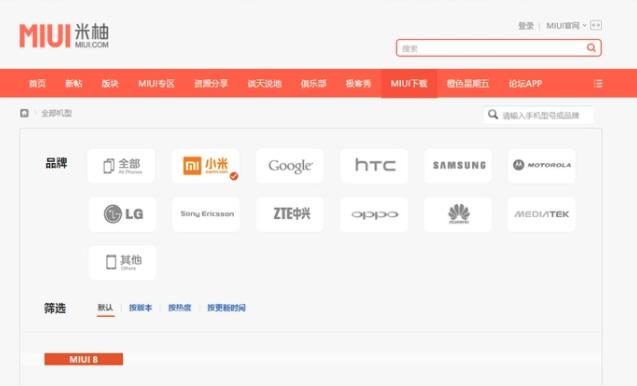Open the MIUI专区 nav item

pos(156,83)
